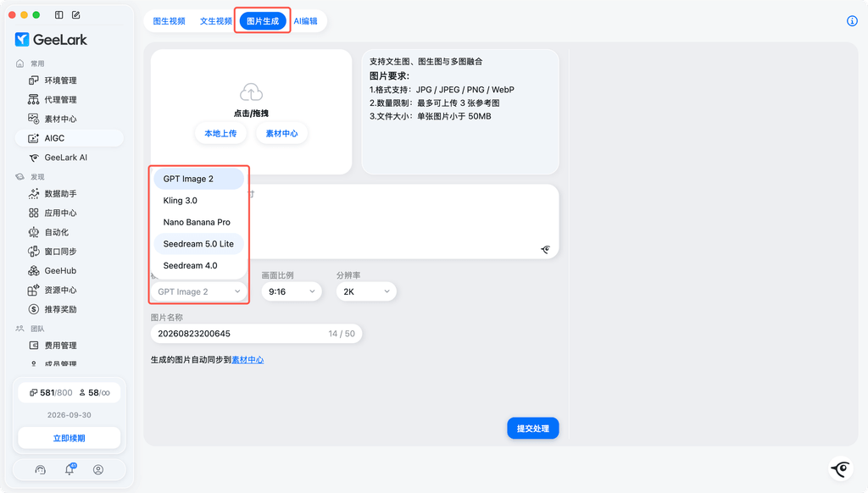Collapse the GPT Image 2 model dropdown
The width and height of the screenshot is (868, 493).
198,291
